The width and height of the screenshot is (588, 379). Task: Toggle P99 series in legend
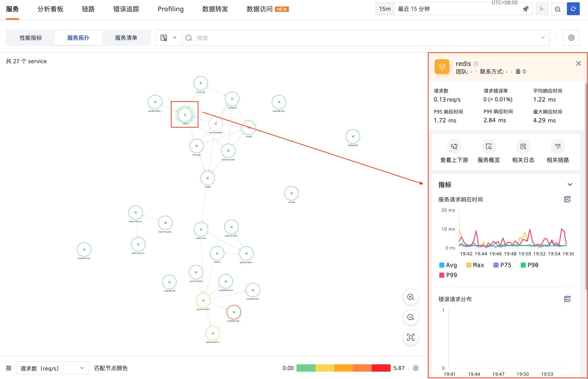point(448,275)
